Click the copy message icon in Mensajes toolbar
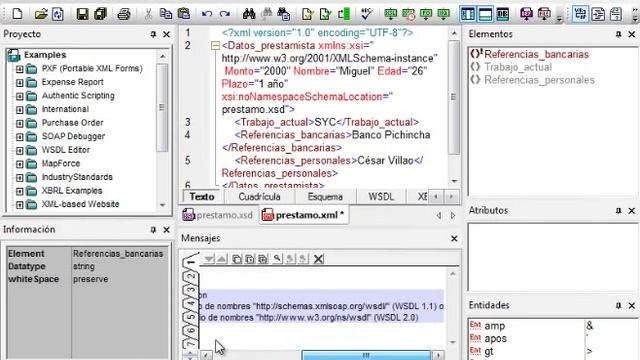This screenshot has width=640, height=360. point(236,259)
